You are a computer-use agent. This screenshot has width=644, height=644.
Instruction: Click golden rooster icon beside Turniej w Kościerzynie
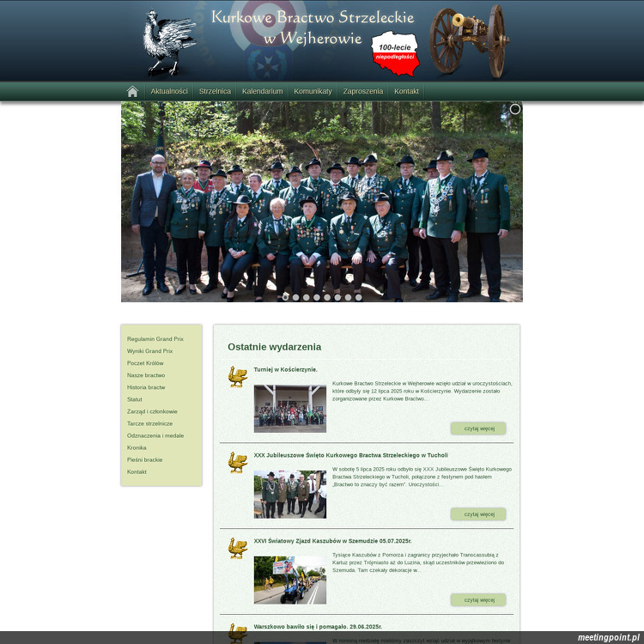pyautogui.click(x=238, y=377)
